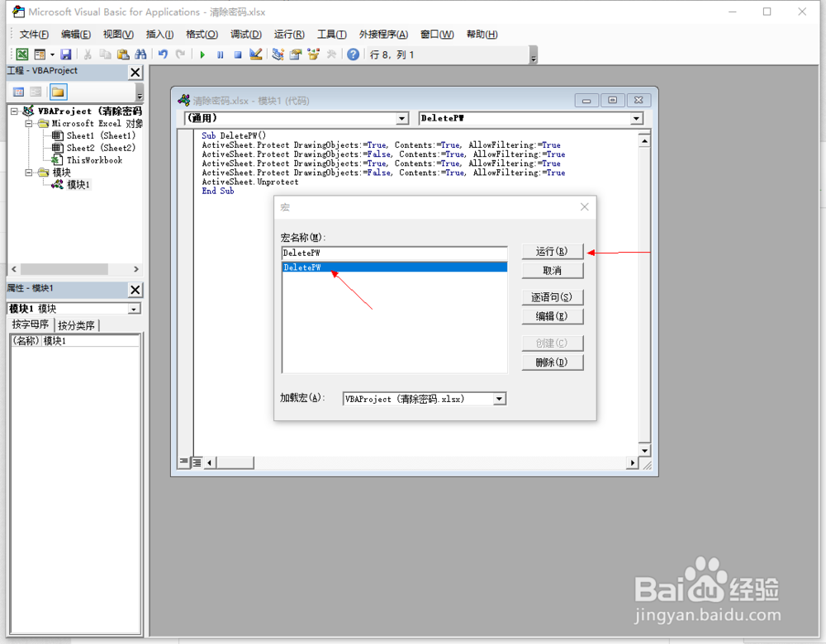
Task: Open the 插入(I) menu
Action: pyautogui.click(x=159, y=34)
